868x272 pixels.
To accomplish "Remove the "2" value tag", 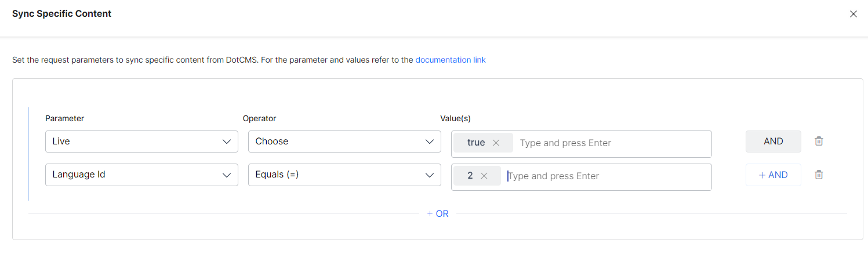I will (x=484, y=176).
